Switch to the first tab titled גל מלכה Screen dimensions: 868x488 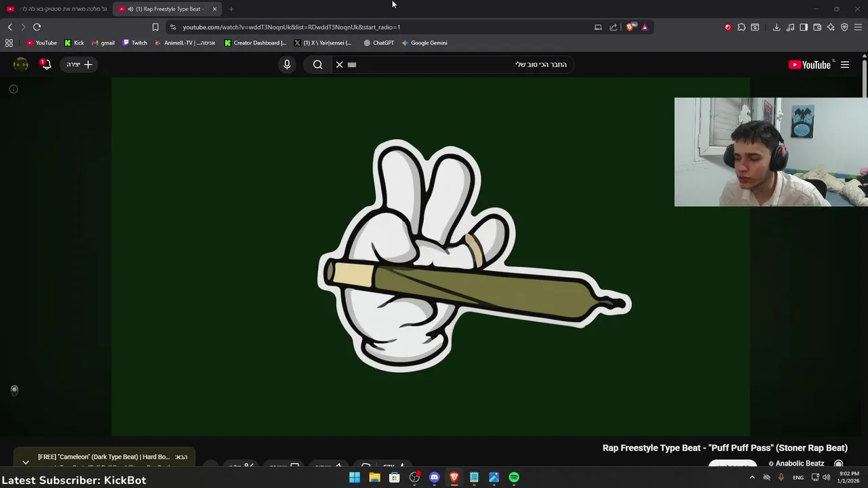pyautogui.click(x=56, y=9)
